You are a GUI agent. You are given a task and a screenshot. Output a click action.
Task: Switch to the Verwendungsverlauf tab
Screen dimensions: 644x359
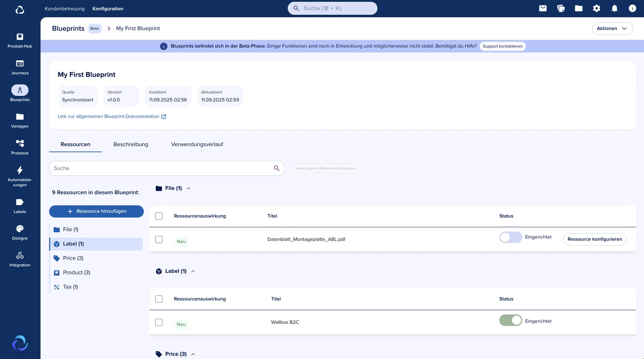pyautogui.click(x=197, y=144)
